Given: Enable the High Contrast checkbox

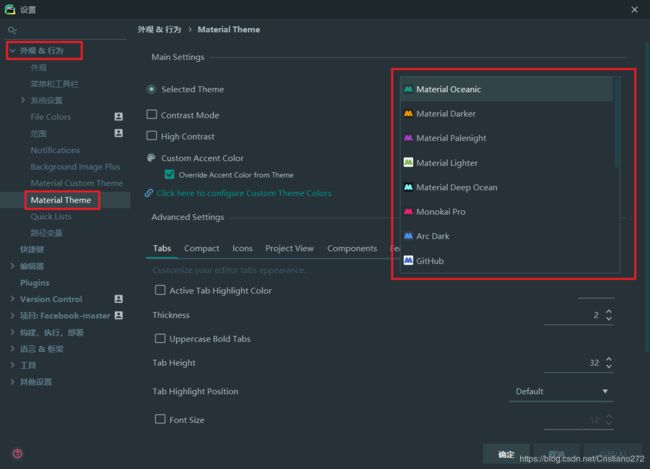Looking at the screenshot, I should [152, 136].
